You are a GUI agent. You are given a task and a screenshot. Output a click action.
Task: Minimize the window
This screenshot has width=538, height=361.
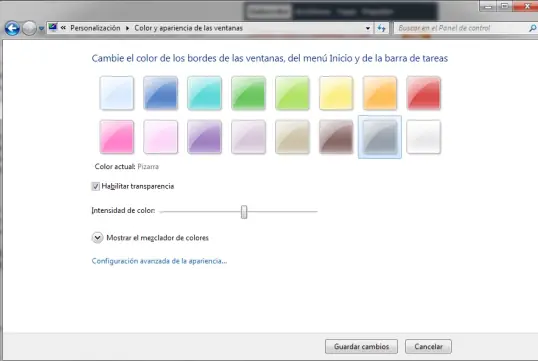point(488,6)
